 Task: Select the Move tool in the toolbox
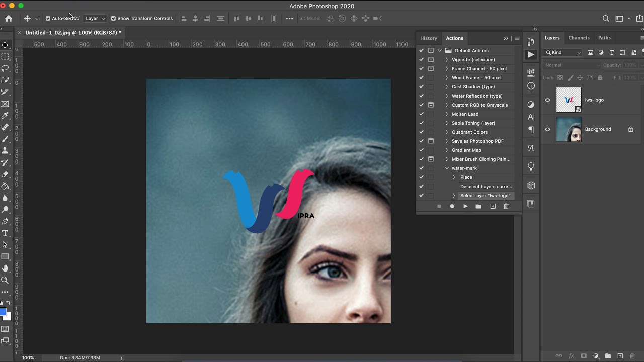click(5, 45)
